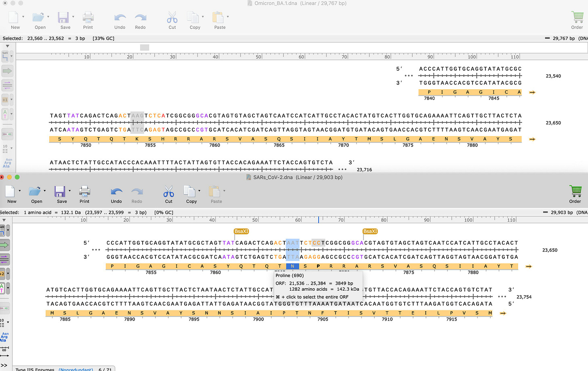
Task: Open the Save dropdown arrow in Omicron window
Action: point(73,17)
